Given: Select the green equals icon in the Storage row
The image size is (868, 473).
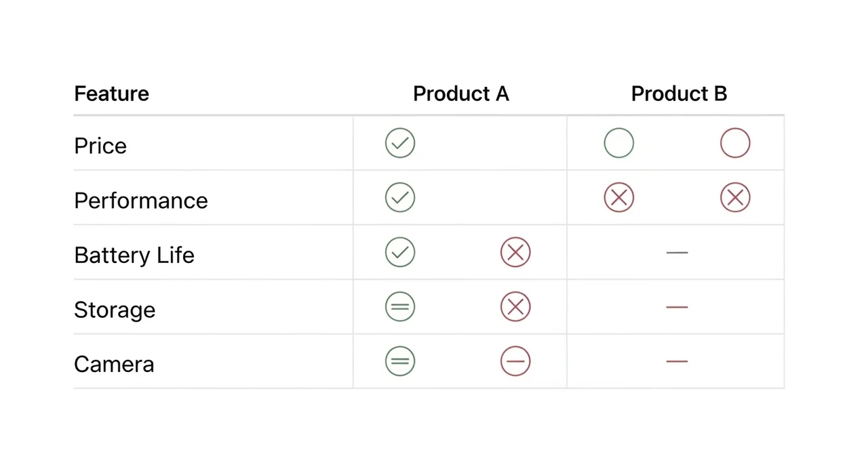Looking at the screenshot, I should 400,307.
